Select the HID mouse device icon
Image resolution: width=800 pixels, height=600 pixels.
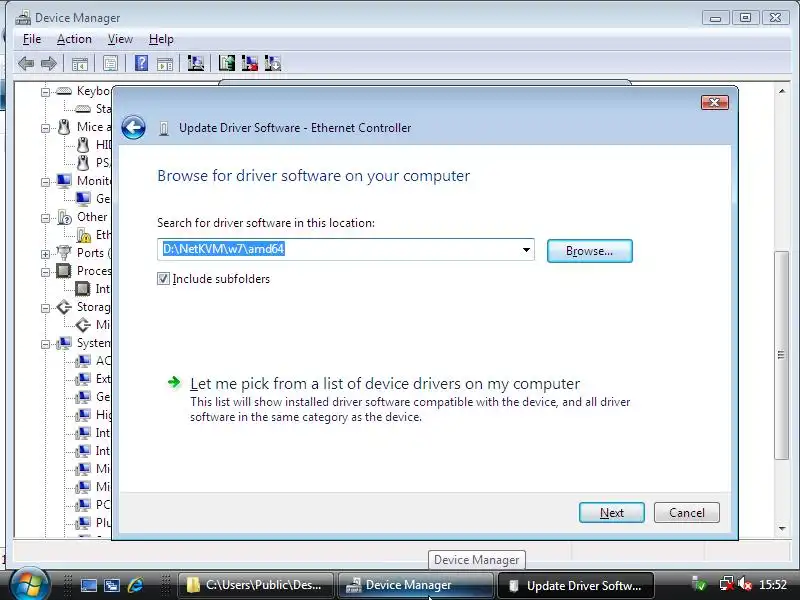[x=83, y=145]
